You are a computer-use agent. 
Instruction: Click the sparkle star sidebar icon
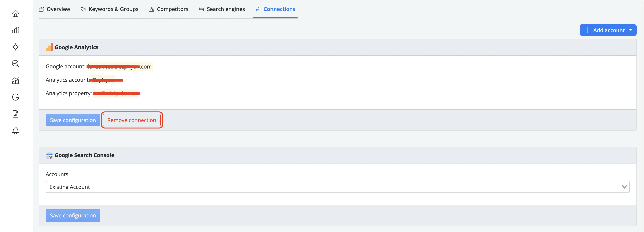(x=16, y=47)
